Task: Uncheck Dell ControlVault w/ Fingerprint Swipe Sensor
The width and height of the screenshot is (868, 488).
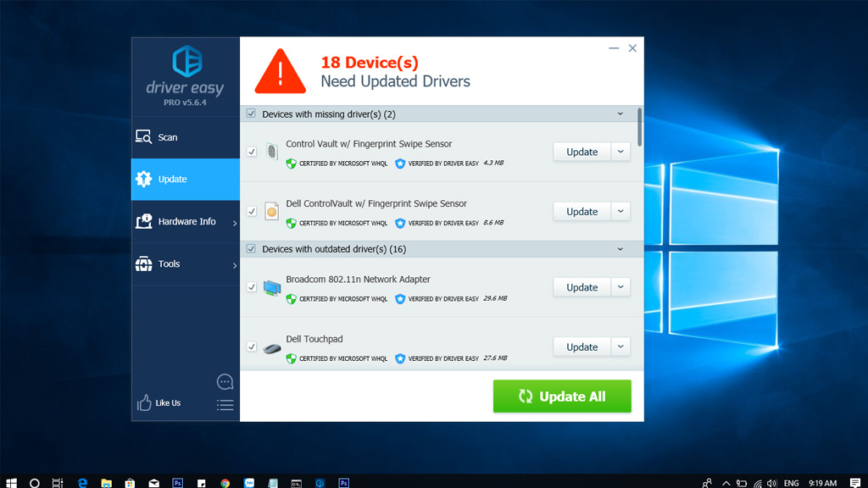Action: coord(252,211)
